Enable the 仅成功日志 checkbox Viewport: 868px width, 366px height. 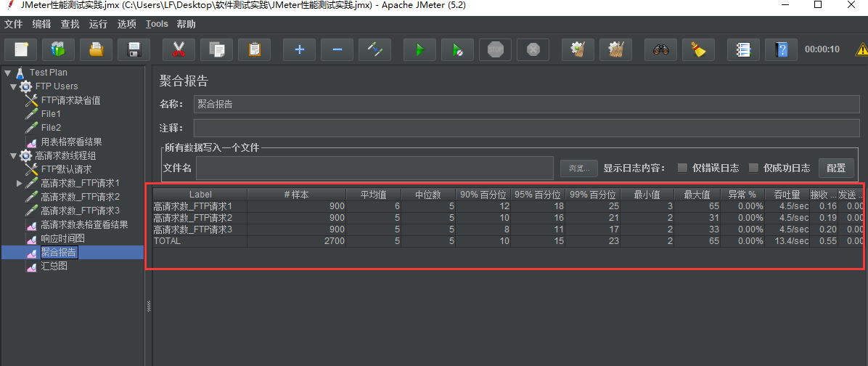coord(753,168)
